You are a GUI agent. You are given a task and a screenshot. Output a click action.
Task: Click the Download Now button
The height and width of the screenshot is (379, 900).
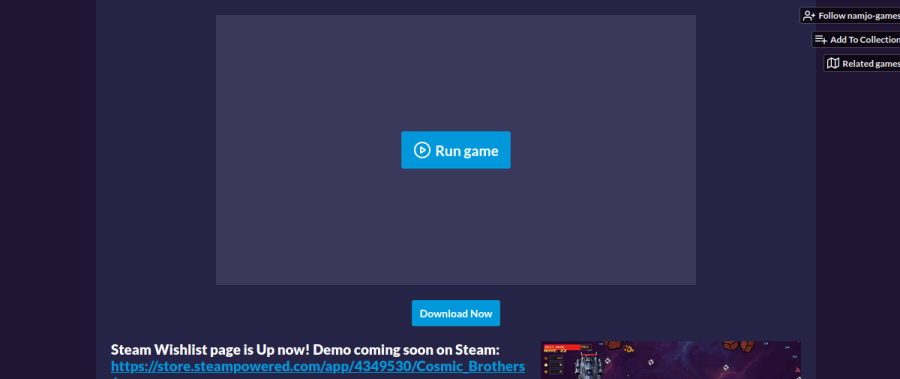coord(455,313)
